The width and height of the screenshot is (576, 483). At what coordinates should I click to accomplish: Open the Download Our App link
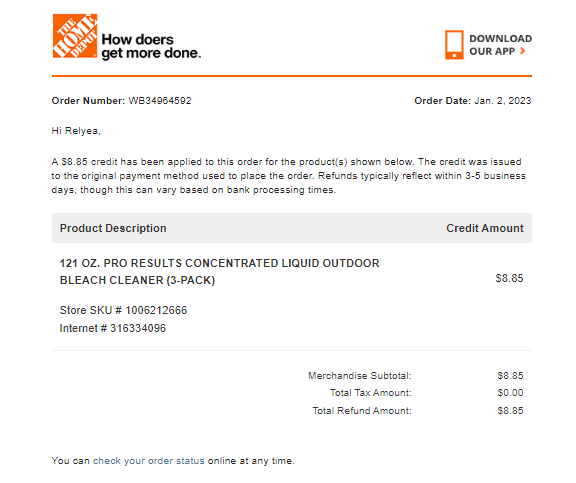click(500, 45)
